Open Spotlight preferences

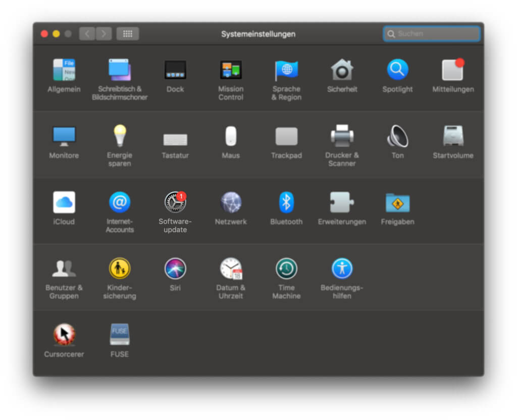point(397,71)
